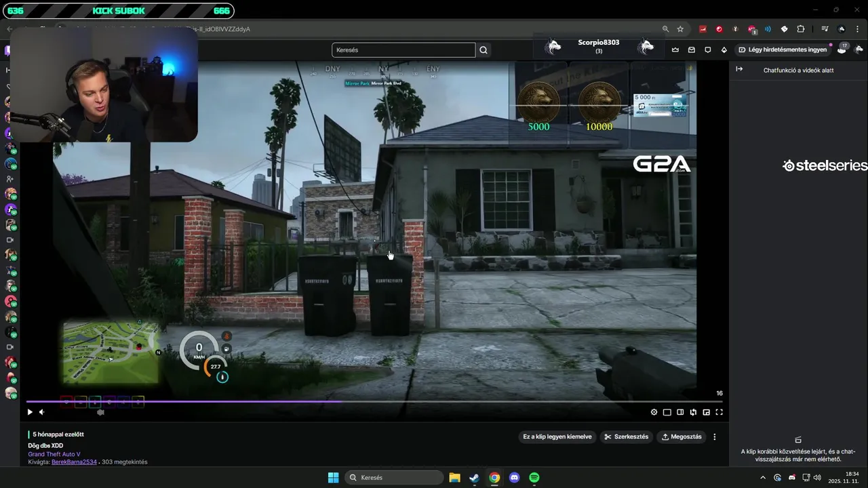Open the Chrome extensions puzzle icon
Screen dimensions: 868x488
pyautogui.click(x=801, y=29)
